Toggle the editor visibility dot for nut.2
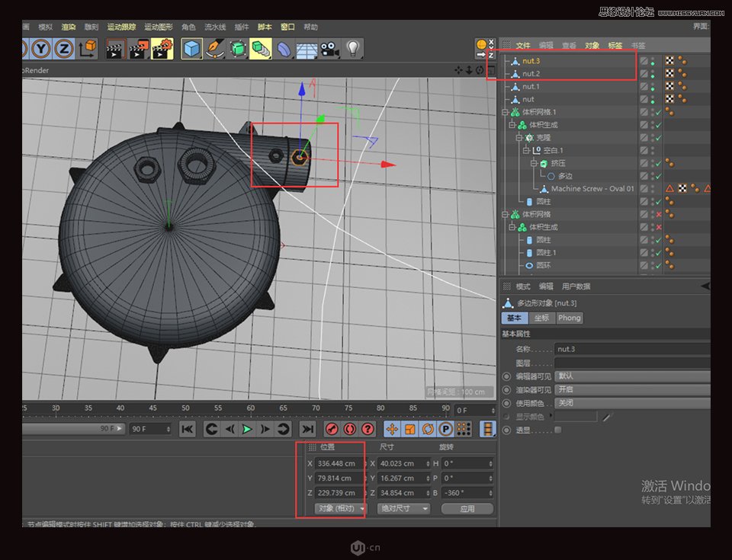 tap(653, 71)
